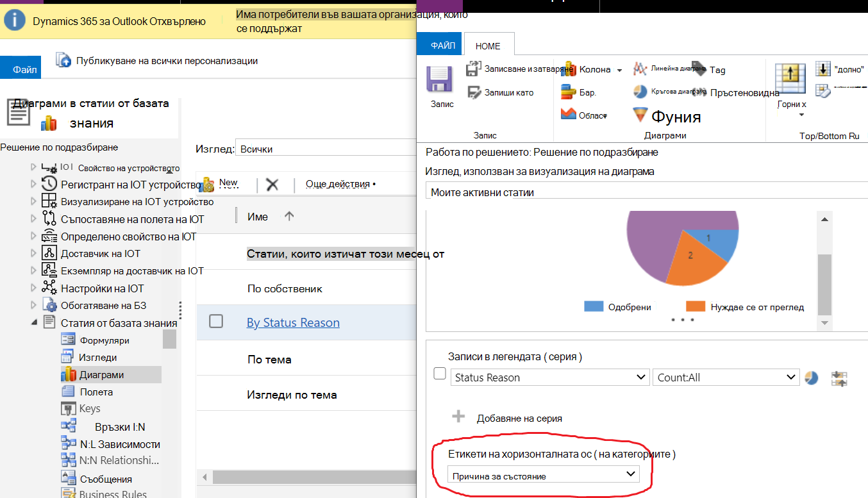868x498 pixels.
Task: Click the Keys icon in the tree
Action: [x=69, y=409]
